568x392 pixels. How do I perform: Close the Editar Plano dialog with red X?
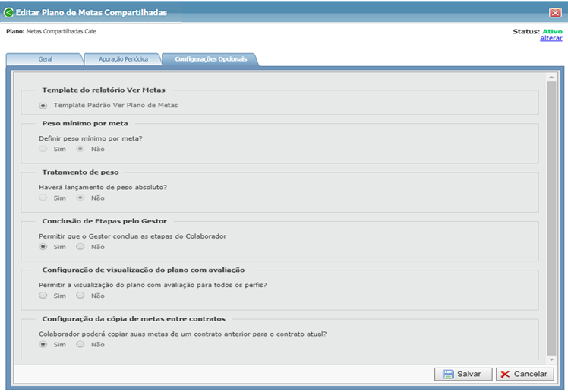point(555,12)
